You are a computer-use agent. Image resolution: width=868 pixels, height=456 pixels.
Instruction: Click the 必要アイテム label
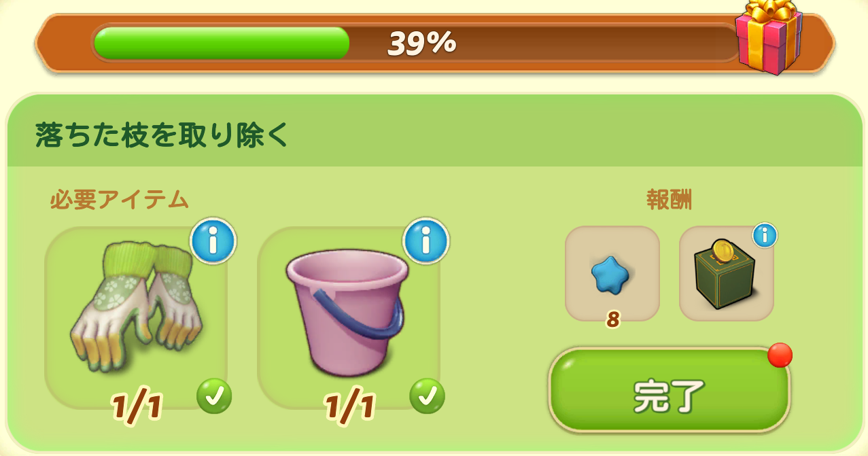[x=119, y=200]
